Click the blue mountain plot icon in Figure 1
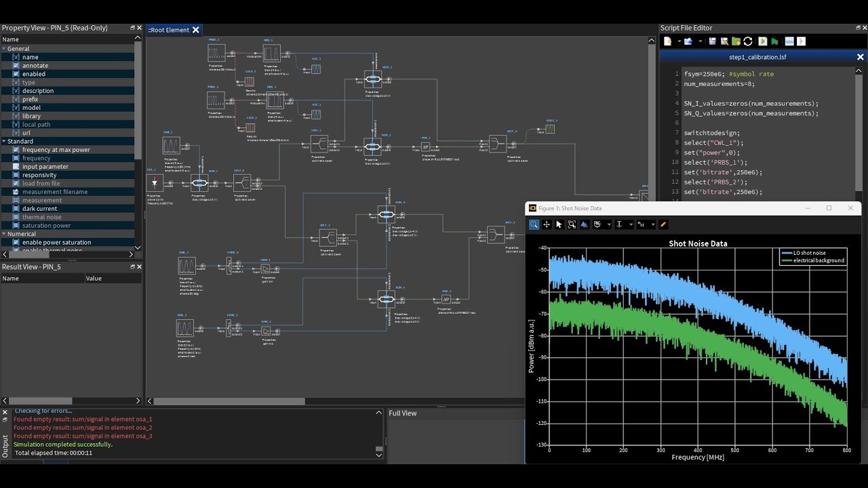The image size is (868, 488). (585, 224)
